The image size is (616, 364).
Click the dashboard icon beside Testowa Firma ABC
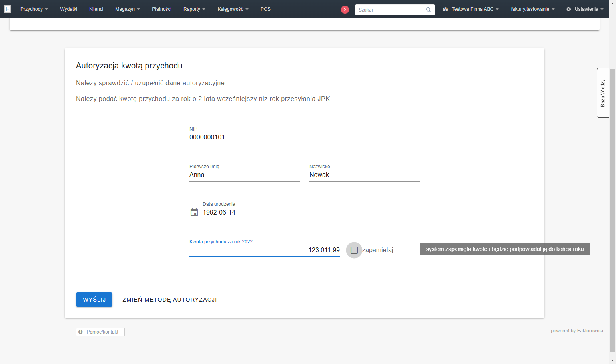(x=445, y=9)
